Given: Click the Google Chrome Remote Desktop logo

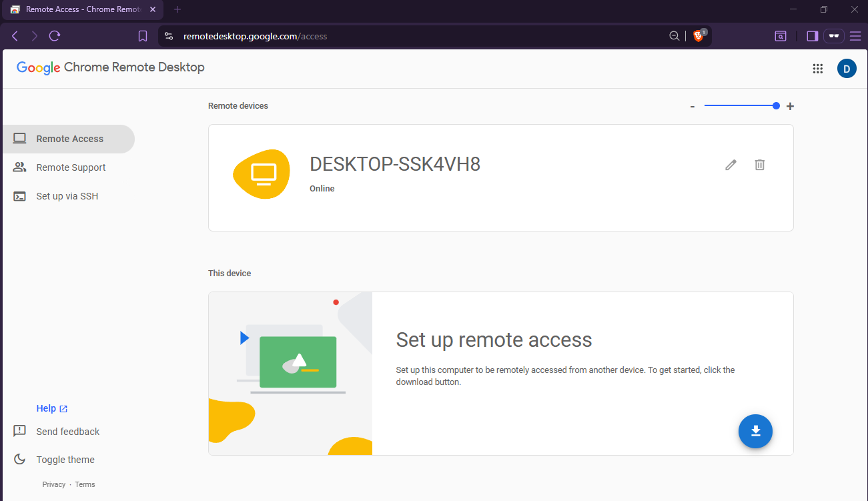Looking at the screenshot, I should [x=111, y=67].
